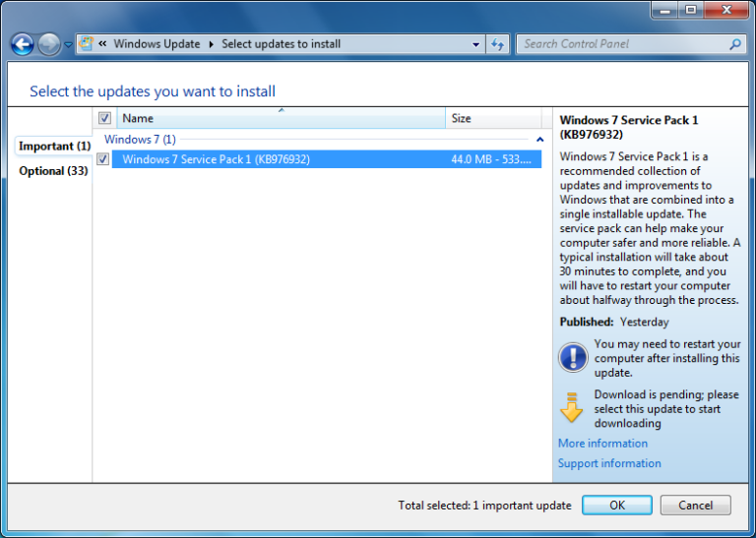Sort updates by the Size column header
Screen dimensions: 756x538
492,118
